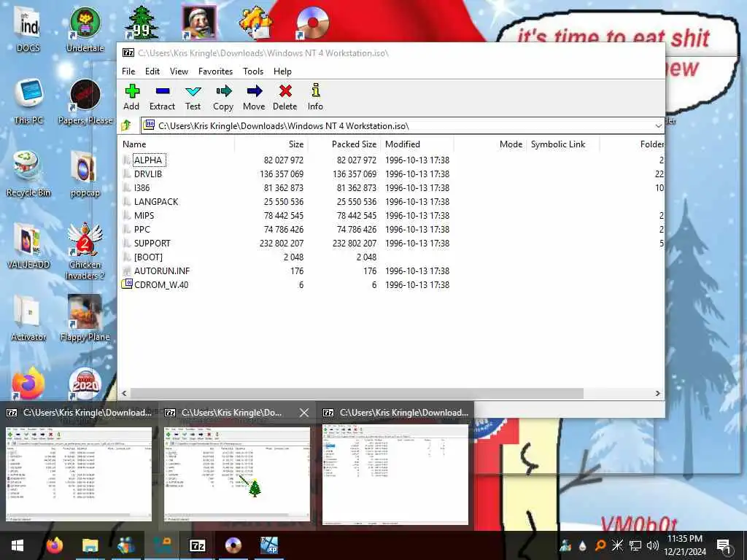Viewport: 747px width, 560px height.
Task: Open the second 7-Zip thumbnail with tree cursor
Action: [x=237, y=474]
